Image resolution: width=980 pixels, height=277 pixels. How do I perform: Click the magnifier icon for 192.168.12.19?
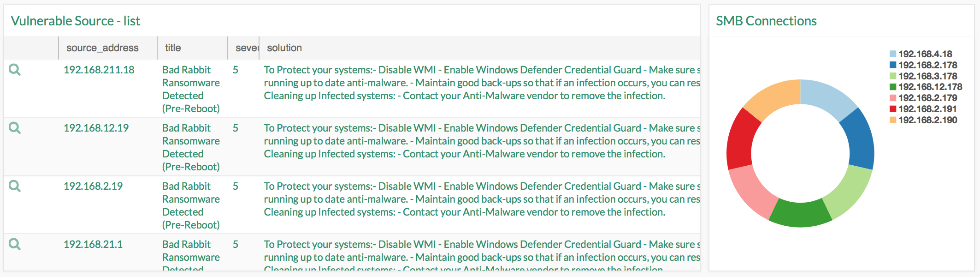(15, 128)
